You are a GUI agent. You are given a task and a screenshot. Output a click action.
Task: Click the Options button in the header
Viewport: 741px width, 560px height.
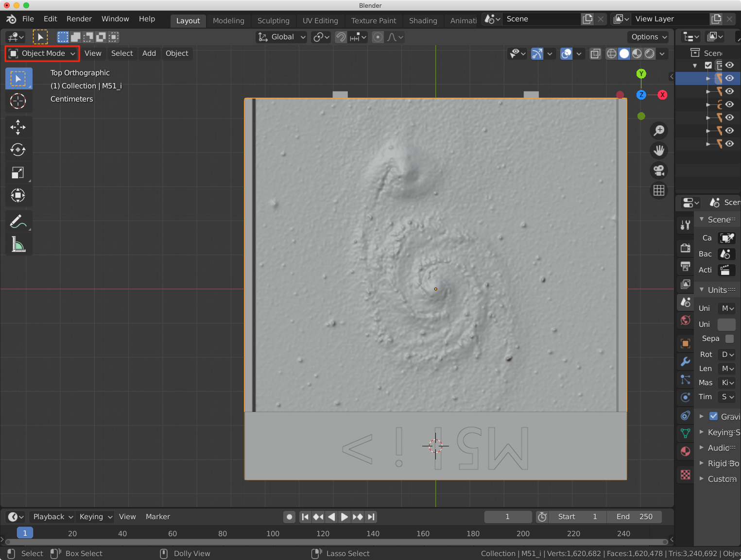[x=648, y=37]
